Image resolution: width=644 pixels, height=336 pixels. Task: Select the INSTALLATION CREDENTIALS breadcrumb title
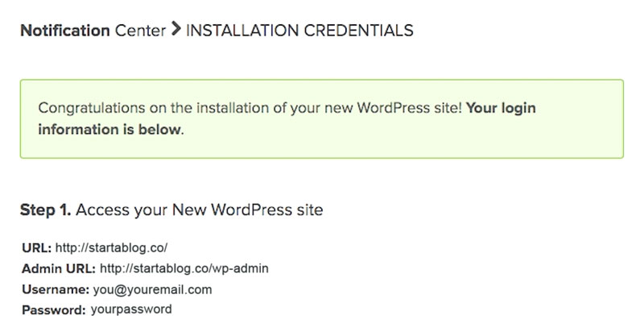[x=299, y=31]
